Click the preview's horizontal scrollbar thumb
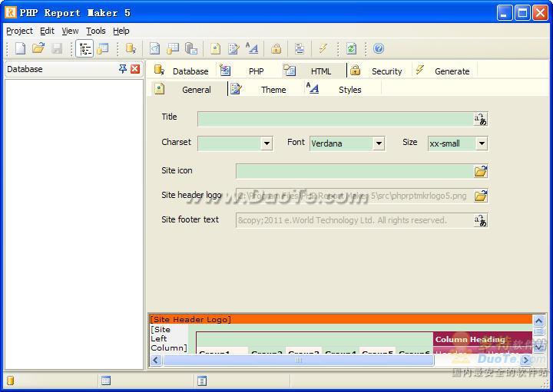 pyautogui.click(x=298, y=361)
